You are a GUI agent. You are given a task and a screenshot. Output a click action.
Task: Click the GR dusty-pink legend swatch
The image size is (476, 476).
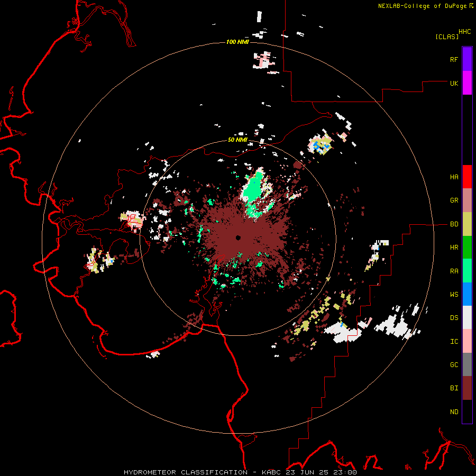tap(467, 200)
